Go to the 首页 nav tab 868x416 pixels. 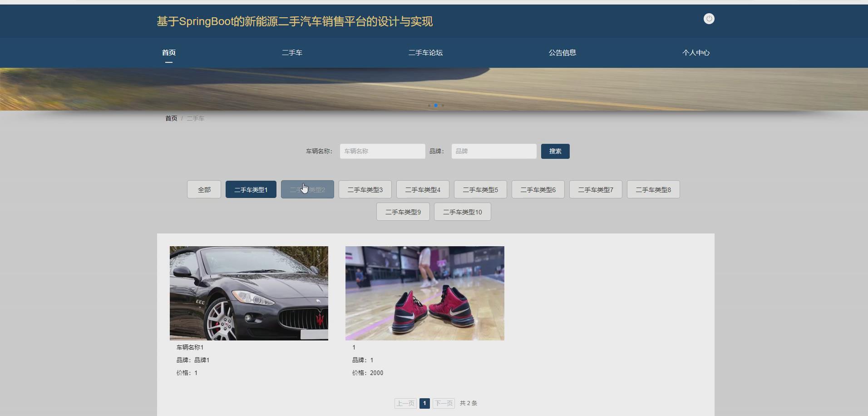169,53
